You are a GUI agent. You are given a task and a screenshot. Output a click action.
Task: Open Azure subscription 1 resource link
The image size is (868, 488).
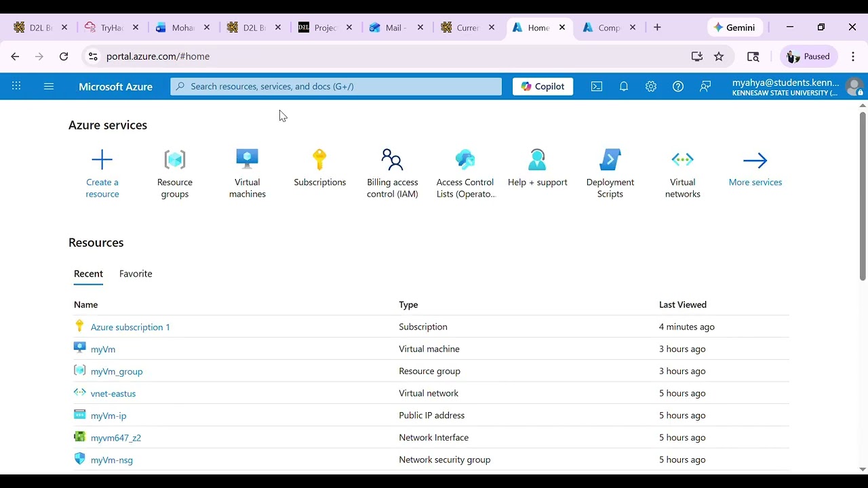130,327
